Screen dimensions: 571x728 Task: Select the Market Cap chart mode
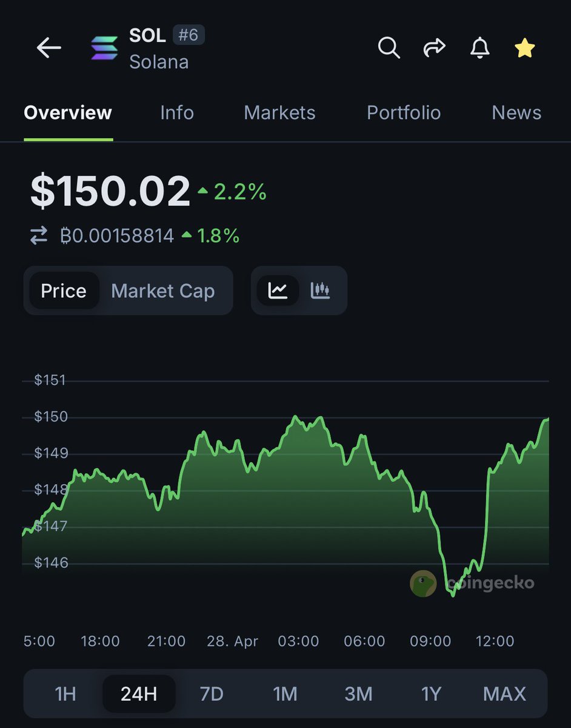click(163, 291)
